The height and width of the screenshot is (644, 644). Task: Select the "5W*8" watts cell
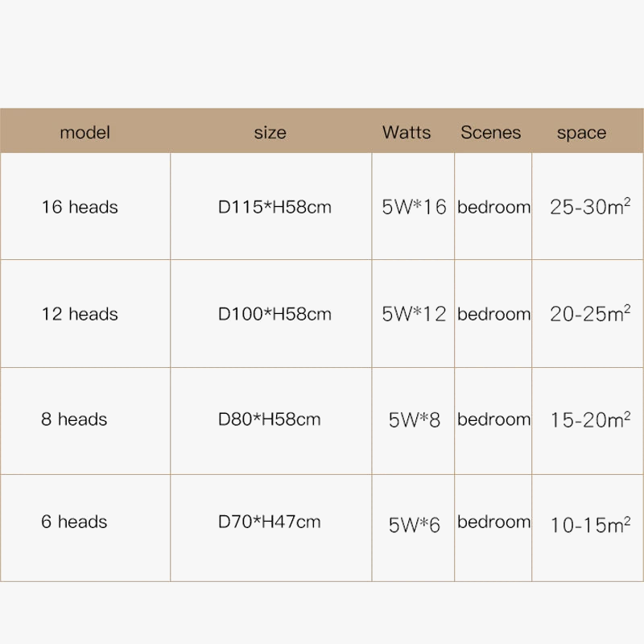click(x=415, y=420)
